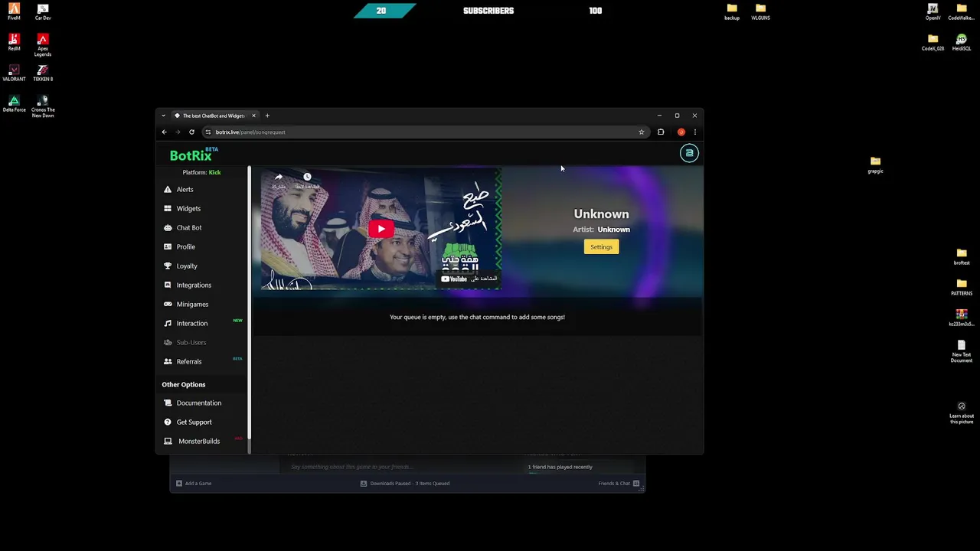Select the FiveM desktop icon
This screenshot has height=551, width=980.
pos(14,12)
